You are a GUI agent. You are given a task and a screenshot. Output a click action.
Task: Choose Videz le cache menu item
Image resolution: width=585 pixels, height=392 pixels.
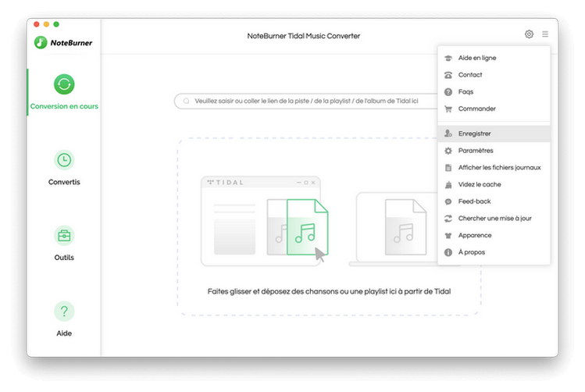[494, 184]
